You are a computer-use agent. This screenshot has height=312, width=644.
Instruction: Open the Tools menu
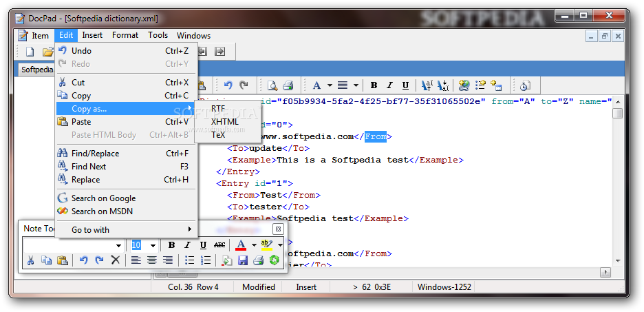point(158,35)
